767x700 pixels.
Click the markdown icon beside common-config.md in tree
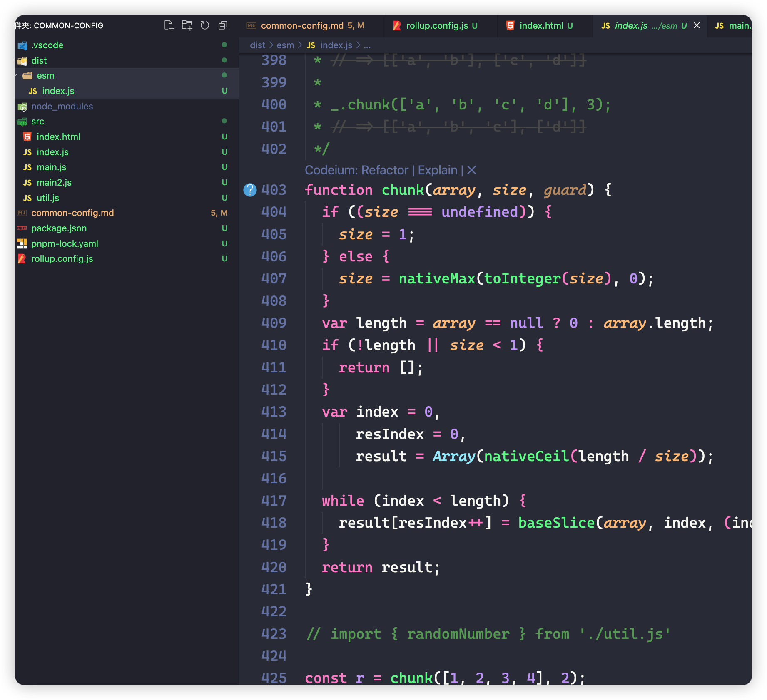click(22, 213)
